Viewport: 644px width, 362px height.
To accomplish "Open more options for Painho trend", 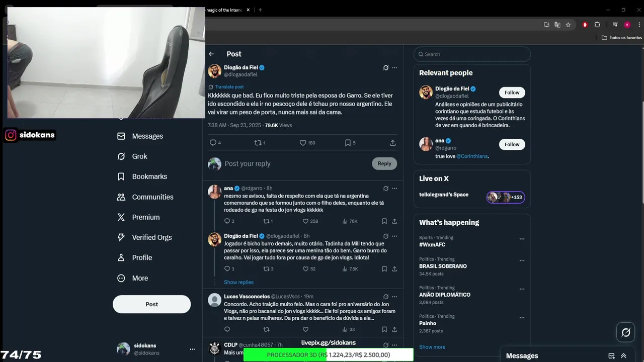I will (x=522, y=318).
